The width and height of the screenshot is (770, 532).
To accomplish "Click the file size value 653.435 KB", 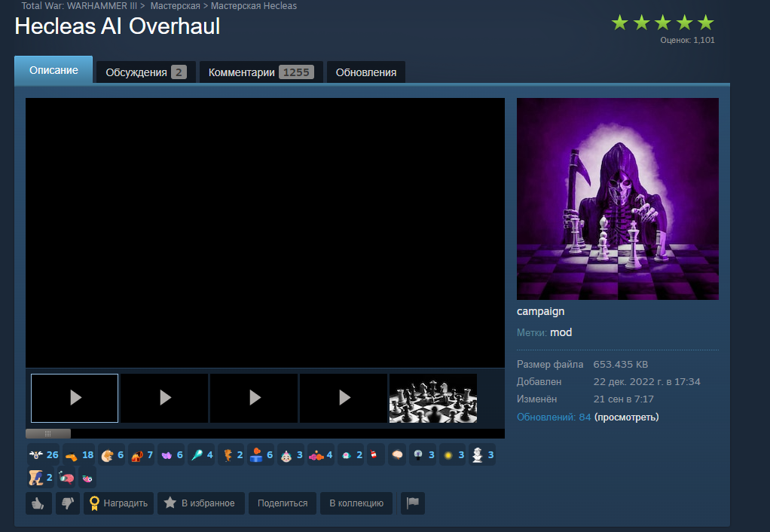I will point(621,365).
